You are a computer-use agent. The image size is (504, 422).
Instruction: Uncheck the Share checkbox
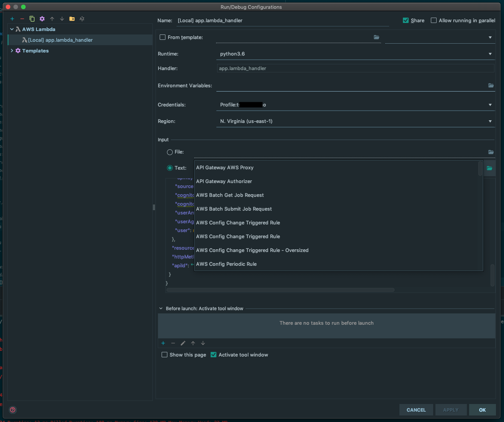[406, 20]
